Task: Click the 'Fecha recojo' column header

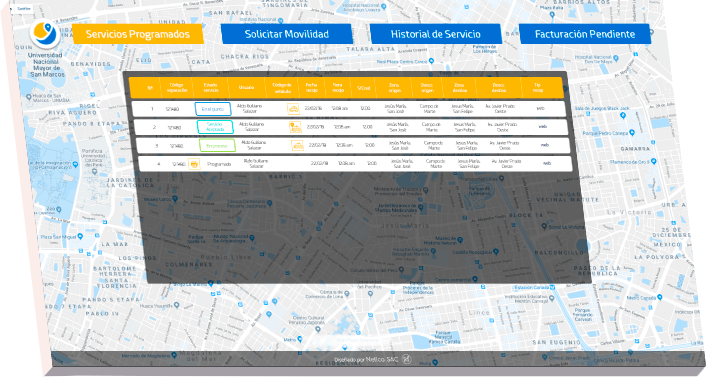Action: (312, 88)
